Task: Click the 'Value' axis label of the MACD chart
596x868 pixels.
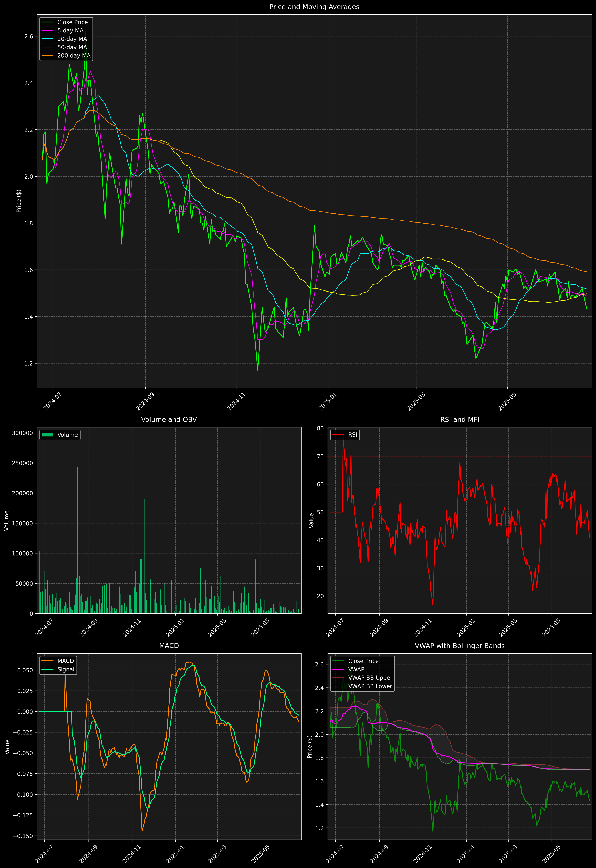Action: 7,747
